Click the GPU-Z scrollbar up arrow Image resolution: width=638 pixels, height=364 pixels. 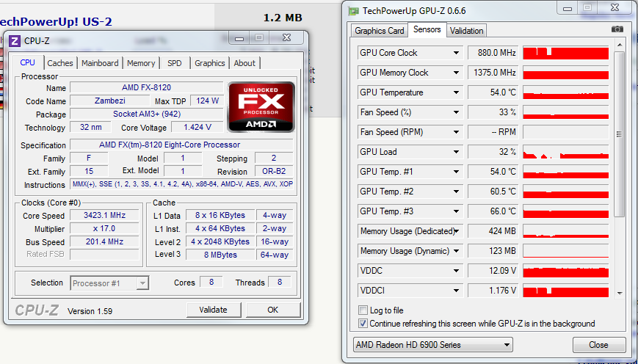pos(620,45)
